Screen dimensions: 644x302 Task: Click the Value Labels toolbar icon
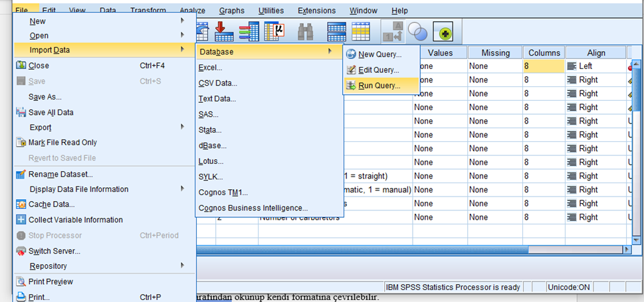393,32
